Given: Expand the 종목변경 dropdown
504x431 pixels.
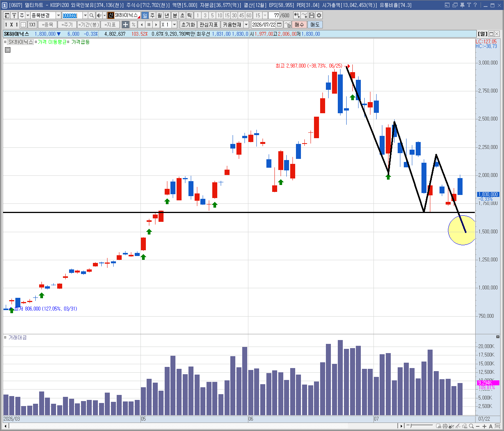Looking at the screenshot, I should (x=59, y=15).
